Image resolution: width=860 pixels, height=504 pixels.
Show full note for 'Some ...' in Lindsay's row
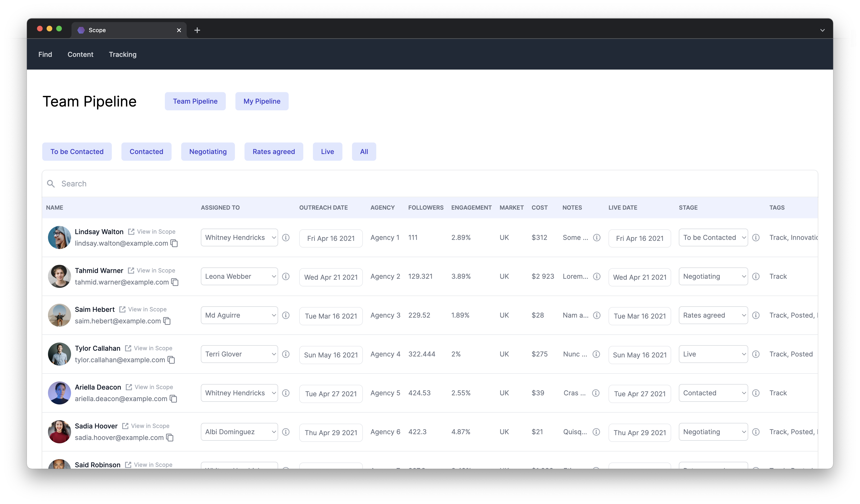[x=597, y=237]
